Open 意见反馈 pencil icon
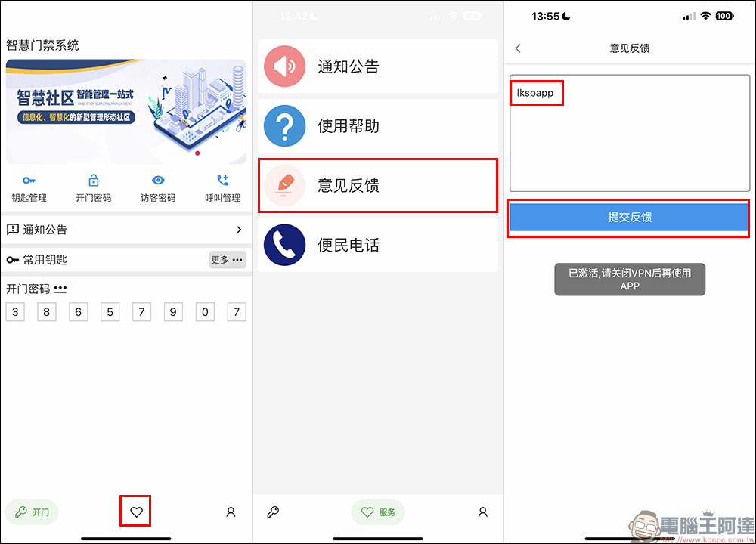The height and width of the screenshot is (544, 756). coord(284,186)
